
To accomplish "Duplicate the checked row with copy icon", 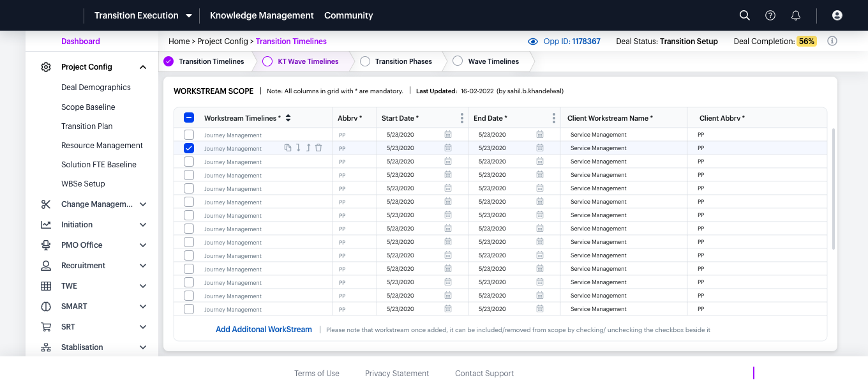I will (x=288, y=148).
